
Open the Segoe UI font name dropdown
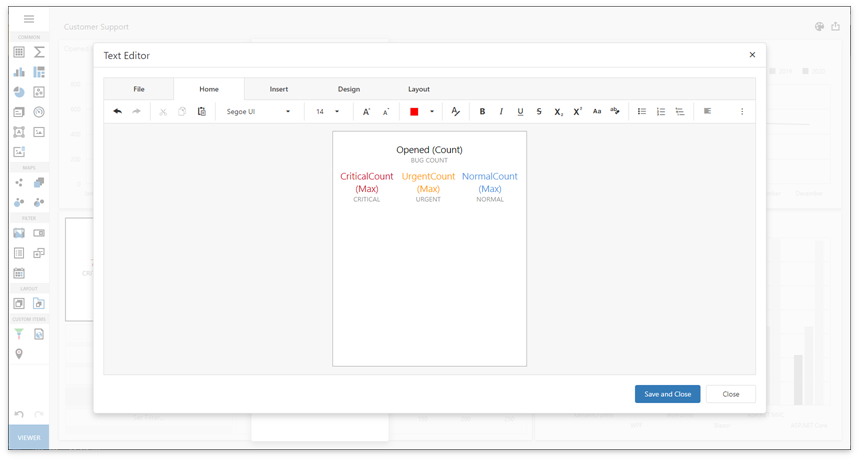click(x=259, y=112)
